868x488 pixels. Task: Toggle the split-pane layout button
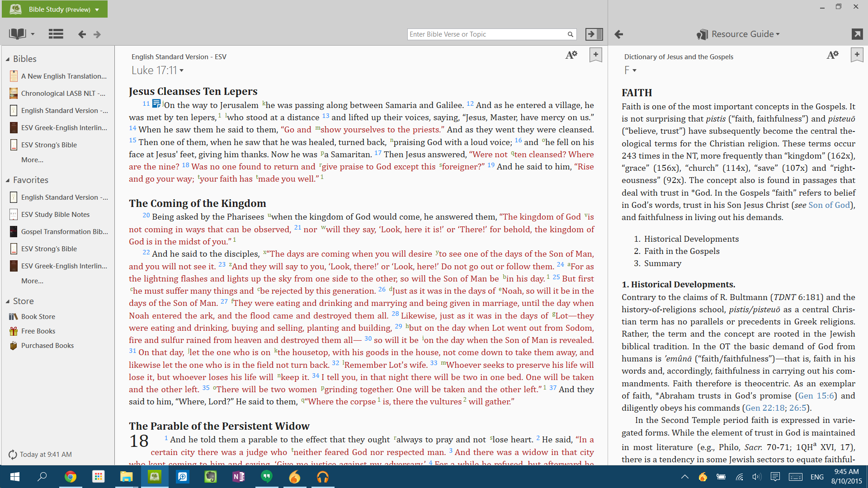coord(594,34)
